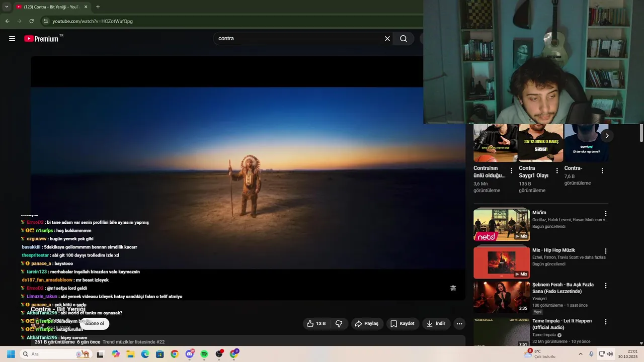Open options for the 7,6 B views short

602,171
